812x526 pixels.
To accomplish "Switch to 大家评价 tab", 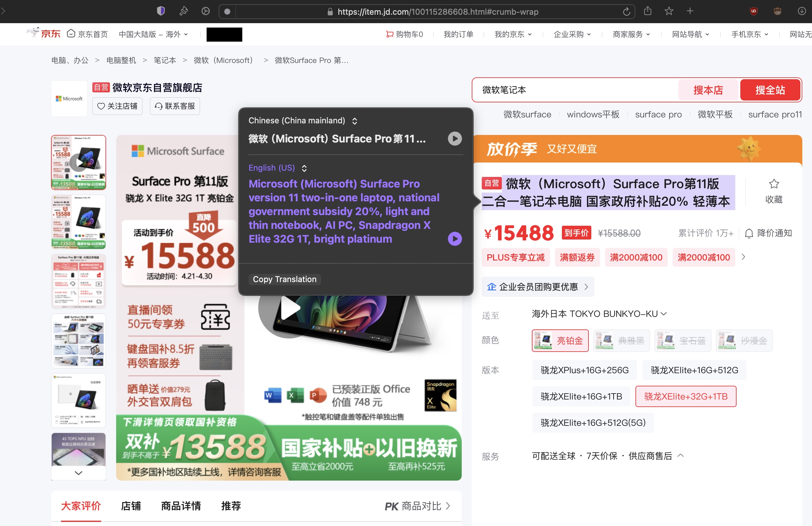I will click(x=81, y=506).
